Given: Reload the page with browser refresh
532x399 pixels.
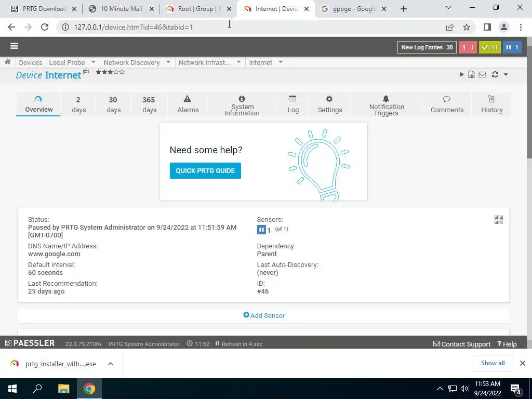Looking at the screenshot, I should [x=45, y=27].
